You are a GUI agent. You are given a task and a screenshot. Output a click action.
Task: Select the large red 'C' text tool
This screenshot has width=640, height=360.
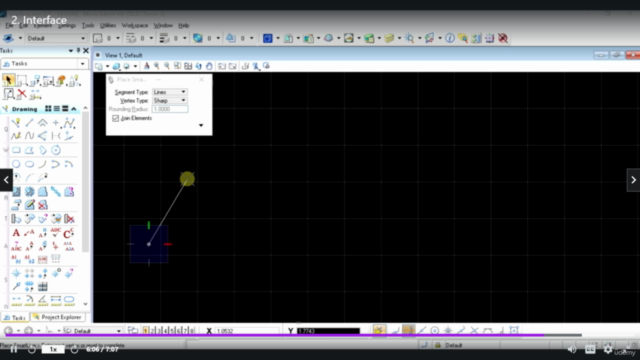[69, 233]
